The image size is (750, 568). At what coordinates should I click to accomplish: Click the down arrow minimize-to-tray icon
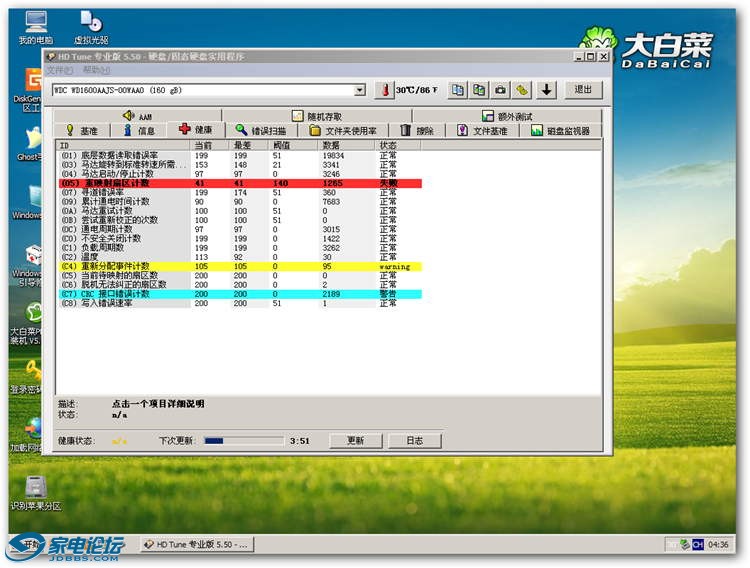[546, 89]
